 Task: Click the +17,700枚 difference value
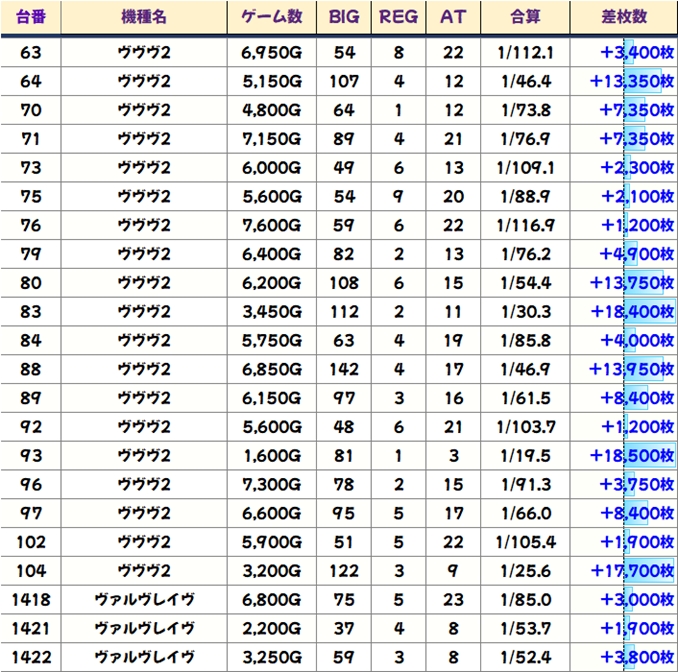(x=632, y=571)
